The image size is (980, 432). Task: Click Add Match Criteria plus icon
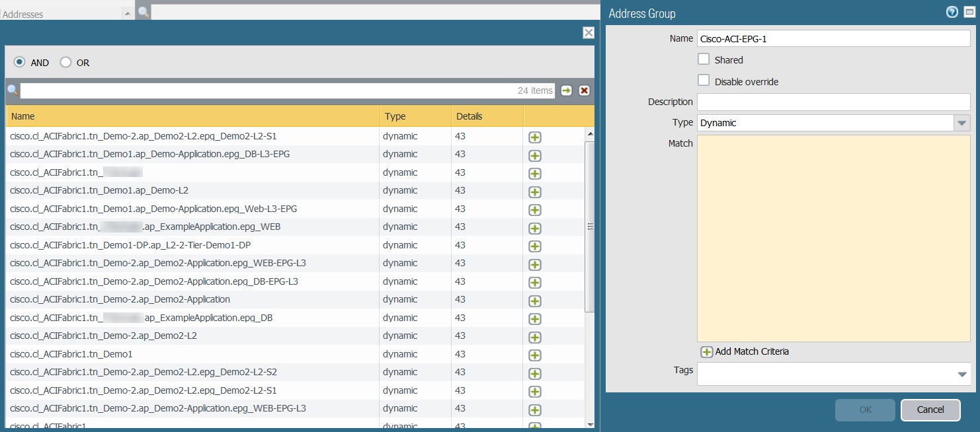pyautogui.click(x=706, y=352)
